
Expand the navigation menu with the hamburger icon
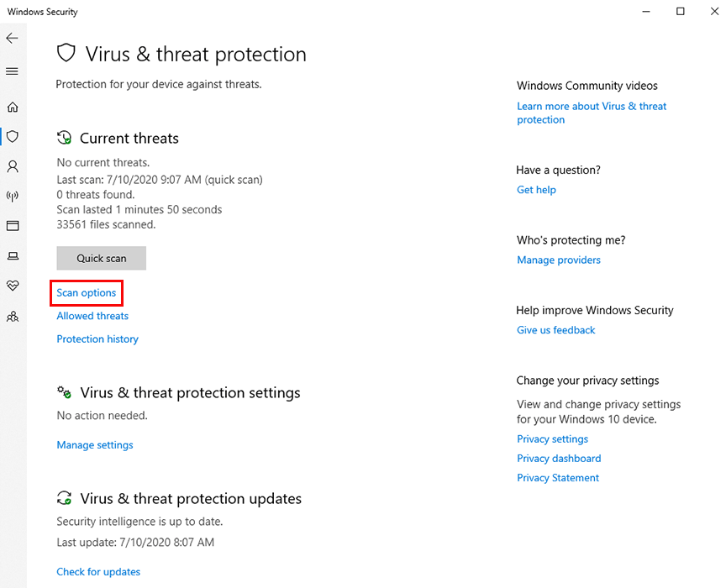12,71
